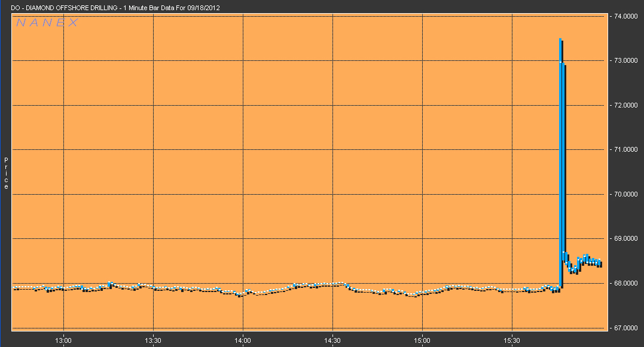Select the 15:30 time axis label

tap(512, 340)
